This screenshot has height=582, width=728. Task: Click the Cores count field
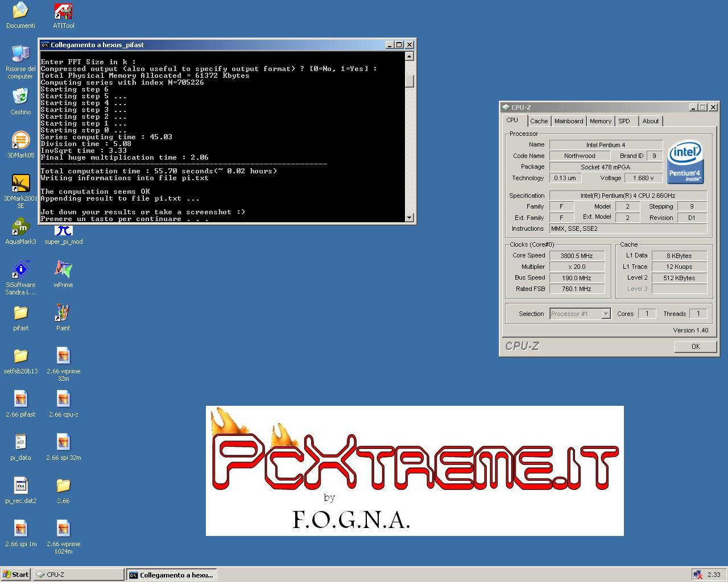click(x=647, y=314)
